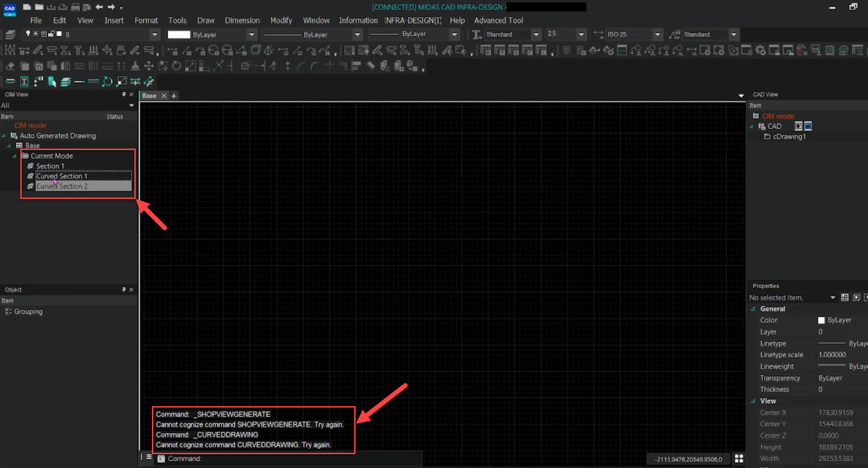Click the teal I-section icon
This screenshot has width=868, height=468.
click(x=24, y=82)
